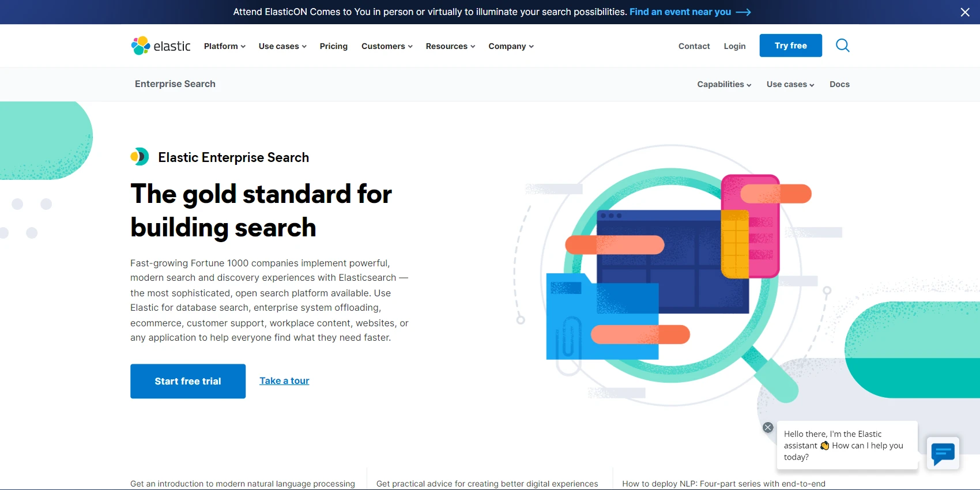Open the deploy NLP four-part series item
This screenshot has width=980, height=490.
click(724, 484)
